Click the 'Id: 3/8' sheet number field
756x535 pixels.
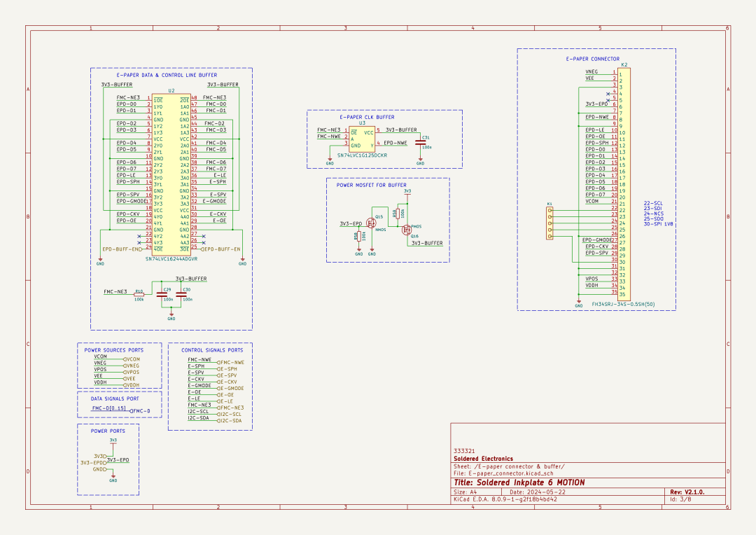pyautogui.click(x=680, y=499)
